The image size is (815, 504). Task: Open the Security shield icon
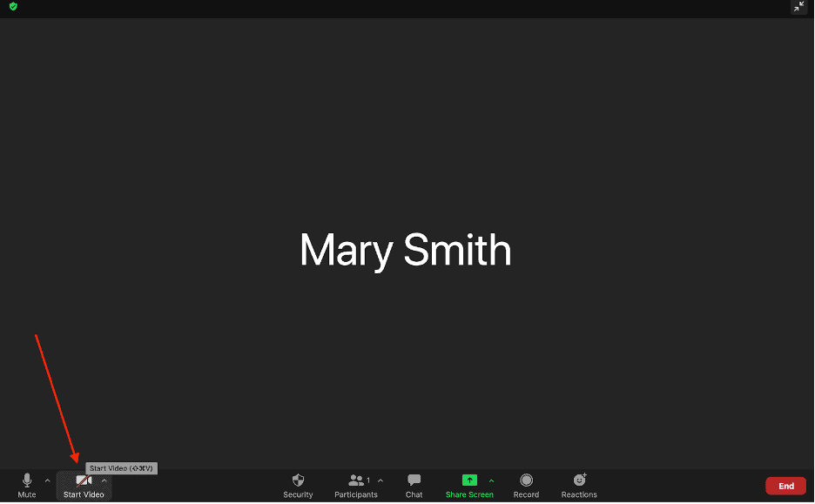[298, 480]
